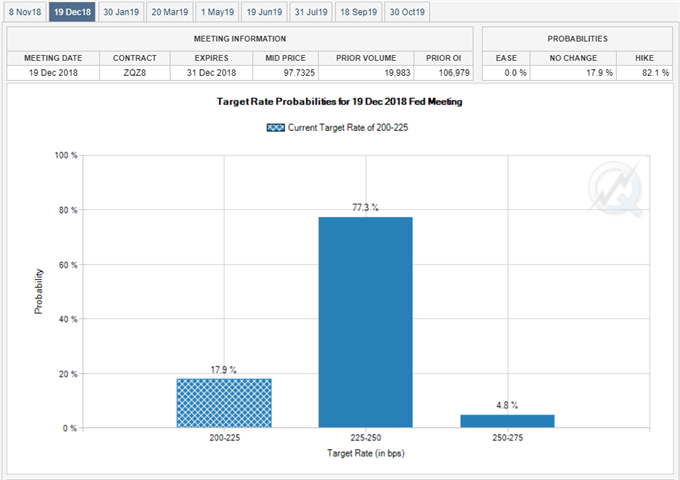Click the vertical Probability axis title

click(39, 291)
